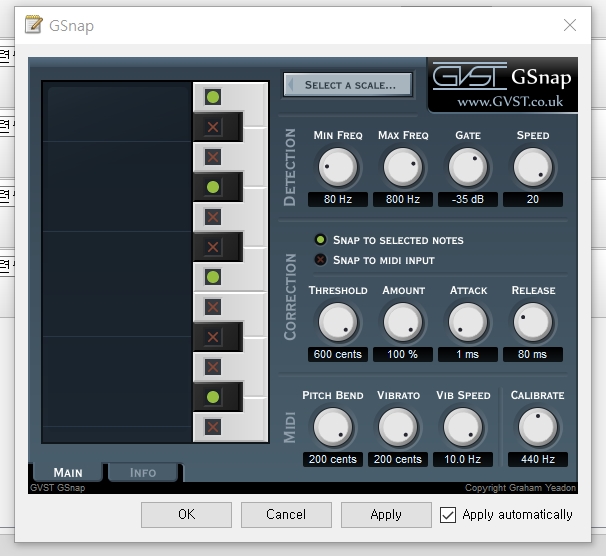Click the dark pitch display panel
Viewport: 606px width, 556px height.
[x=117, y=262]
